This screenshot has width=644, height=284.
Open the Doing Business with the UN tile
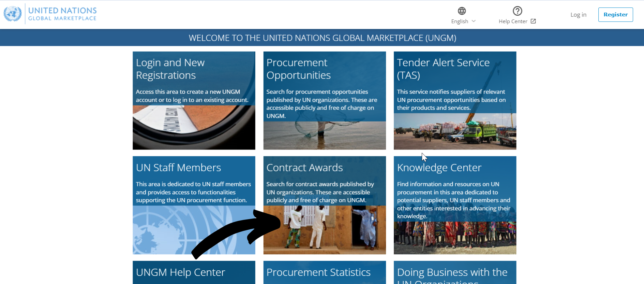[455, 272]
